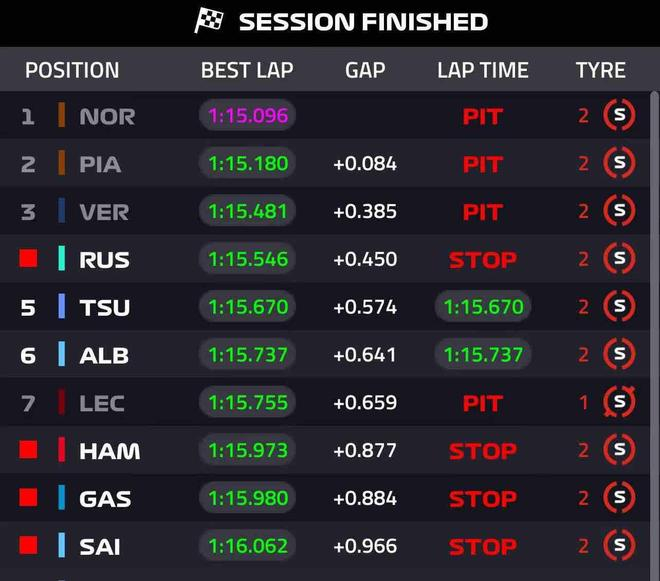Click Albon's light blue team color bar
This screenshot has width=660, height=581.
coord(62,355)
